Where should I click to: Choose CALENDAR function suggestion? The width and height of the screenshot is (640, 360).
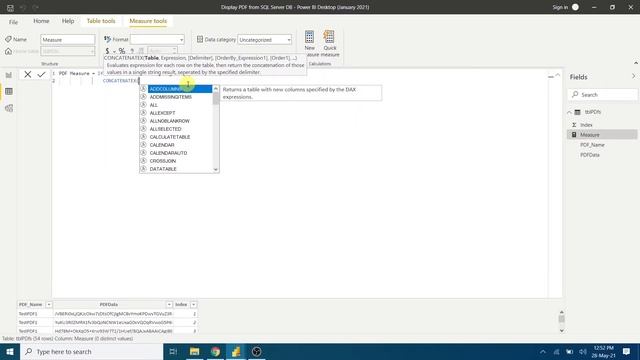(176, 145)
